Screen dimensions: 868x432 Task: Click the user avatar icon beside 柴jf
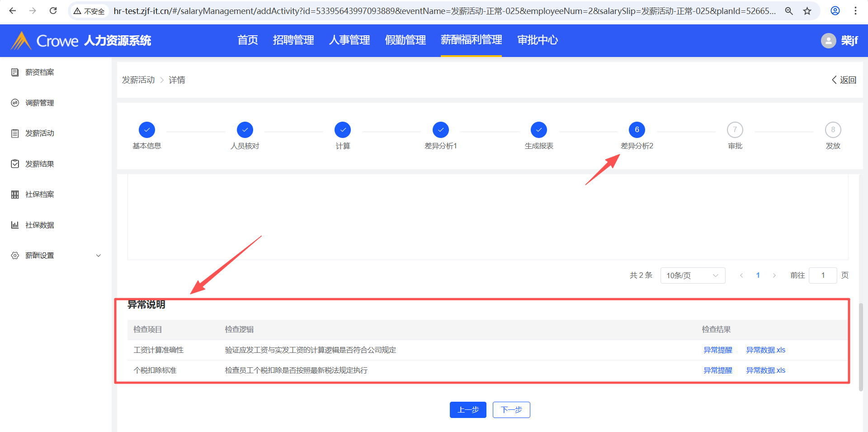coord(828,41)
